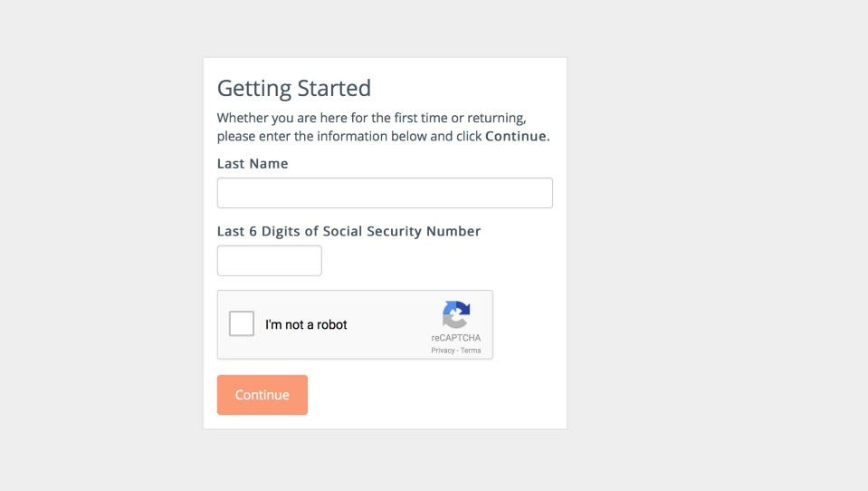Image resolution: width=868 pixels, height=491 pixels.
Task: Click the Last Name input field
Action: click(385, 193)
